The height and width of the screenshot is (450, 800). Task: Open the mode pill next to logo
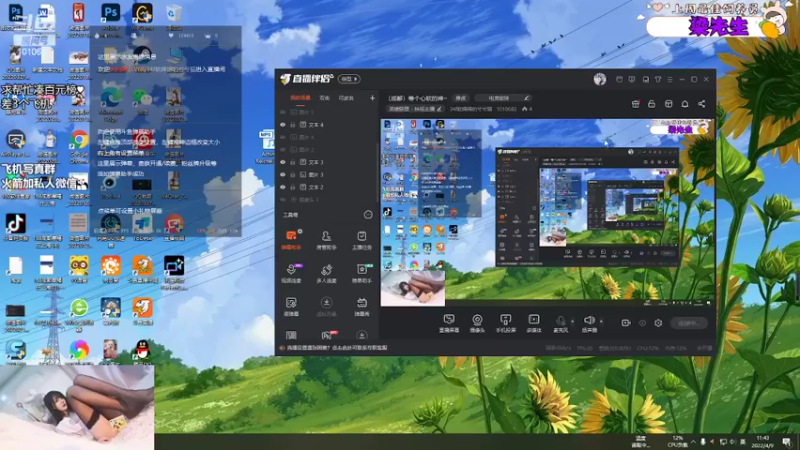(x=349, y=79)
